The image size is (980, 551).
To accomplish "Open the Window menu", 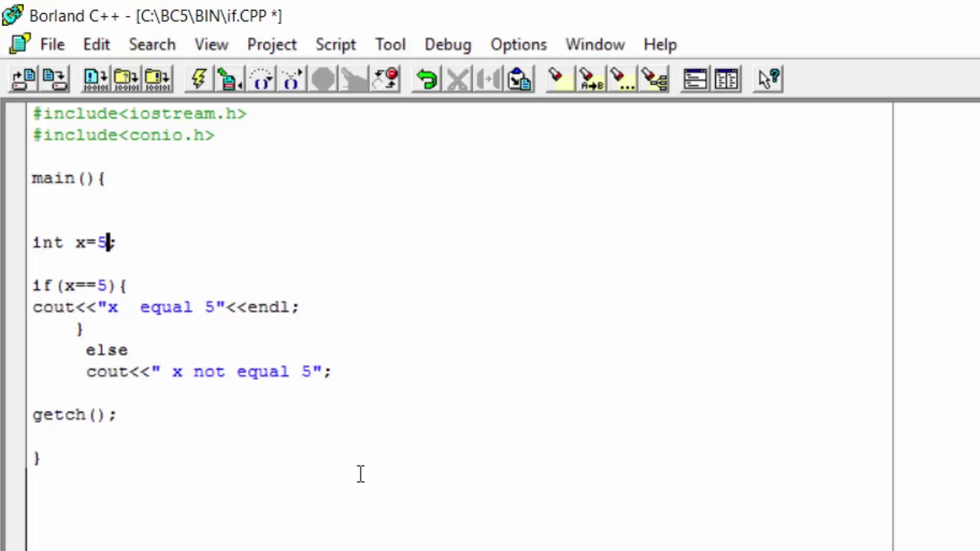I will coord(595,44).
